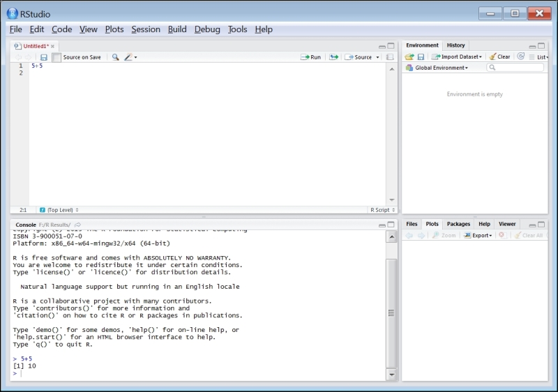
Task: Open the Code menu
Action: point(62,29)
